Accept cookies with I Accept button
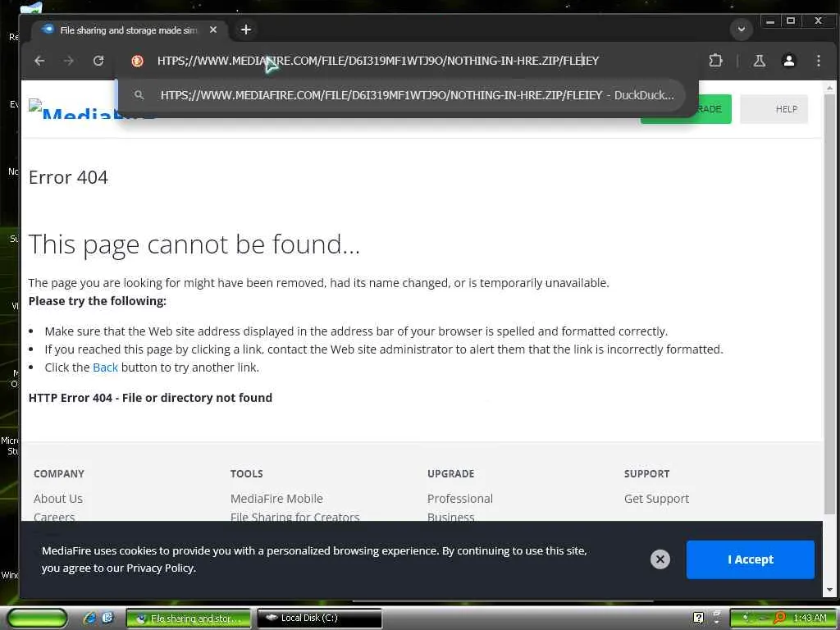Image resolution: width=840 pixels, height=630 pixels. coord(750,559)
